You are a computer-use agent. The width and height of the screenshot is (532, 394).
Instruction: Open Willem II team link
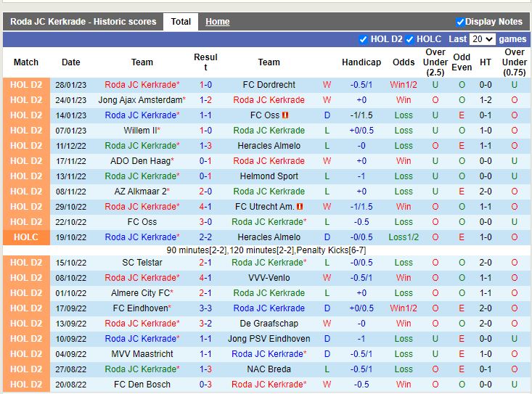[x=141, y=131]
